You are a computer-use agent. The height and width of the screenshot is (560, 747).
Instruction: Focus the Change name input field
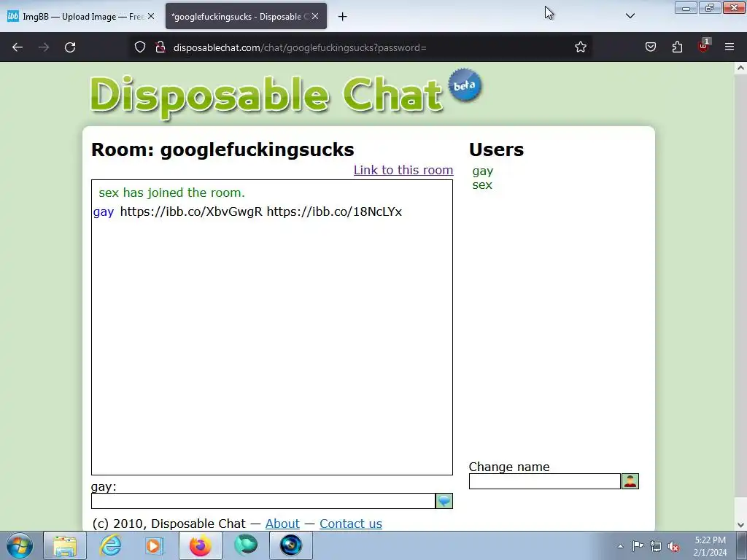(x=544, y=481)
